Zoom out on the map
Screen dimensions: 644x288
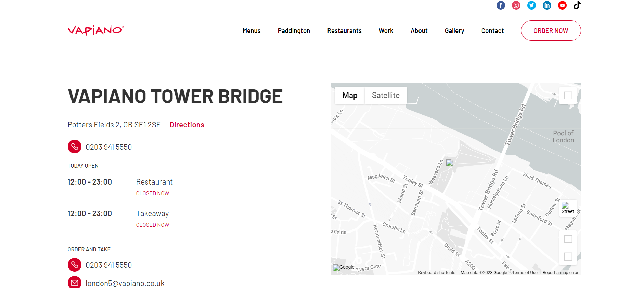[x=568, y=256]
